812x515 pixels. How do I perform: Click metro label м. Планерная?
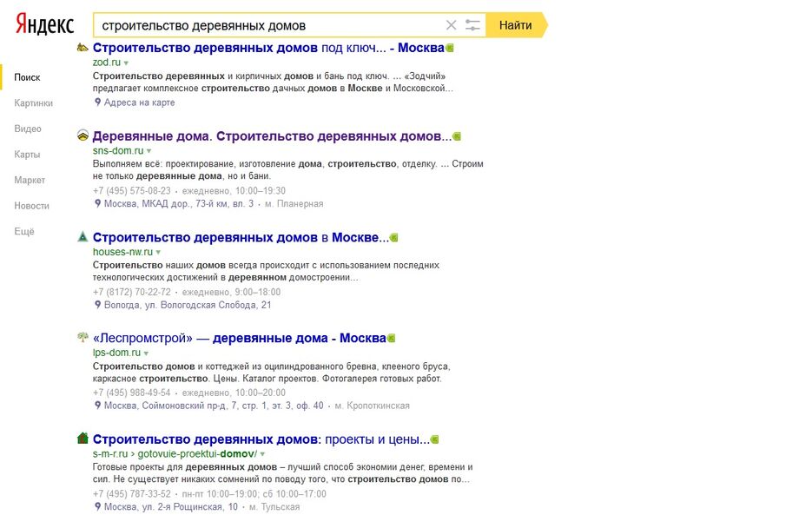(x=294, y=203)
